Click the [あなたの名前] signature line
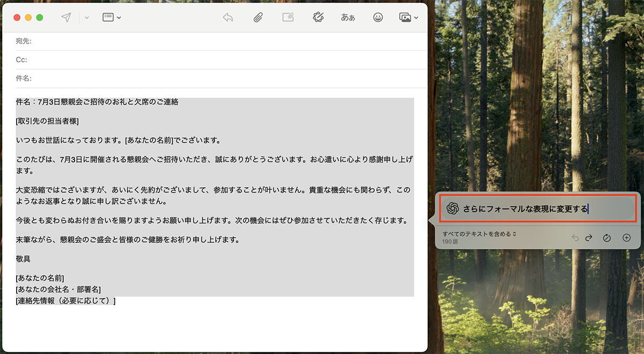 pyautogui.click(x=40, y=278)
